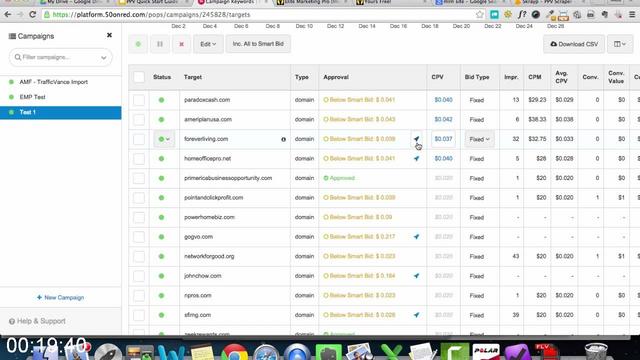640x360 pixels.
Task: Click smart bid arrow icon for homeofficepro.net
Action: point(416,158)
